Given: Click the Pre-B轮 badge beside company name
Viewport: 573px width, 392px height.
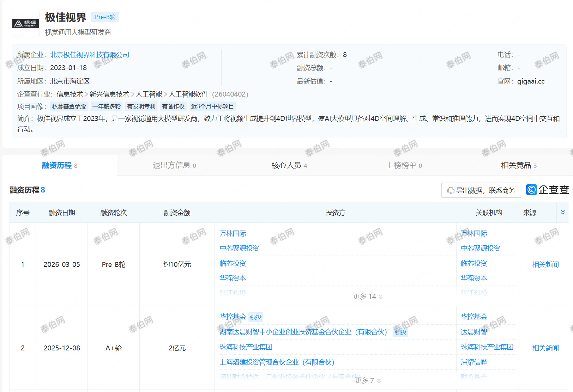Looking at the screenshot, I should click(x=105, y=17).
